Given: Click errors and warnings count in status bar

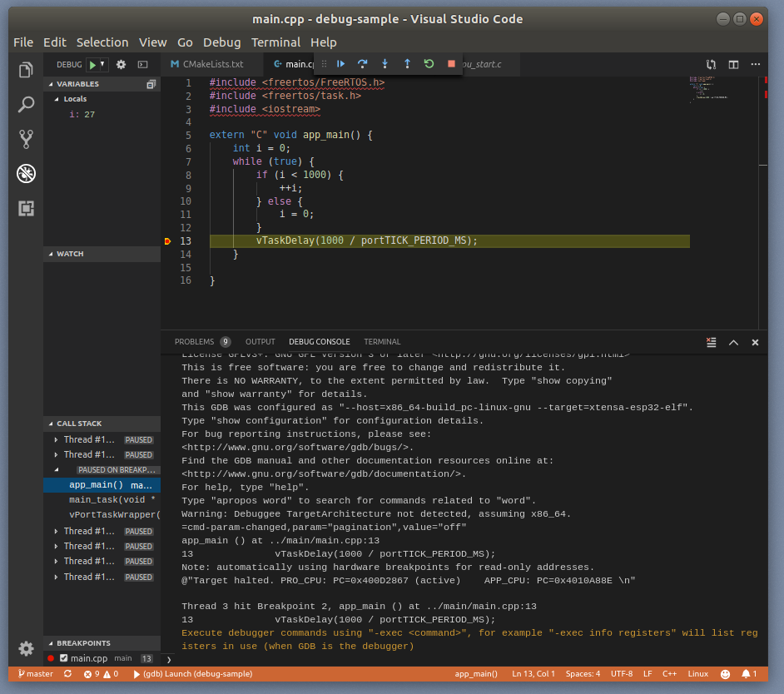Looking at the screenshot, I should tap(101, 674).
